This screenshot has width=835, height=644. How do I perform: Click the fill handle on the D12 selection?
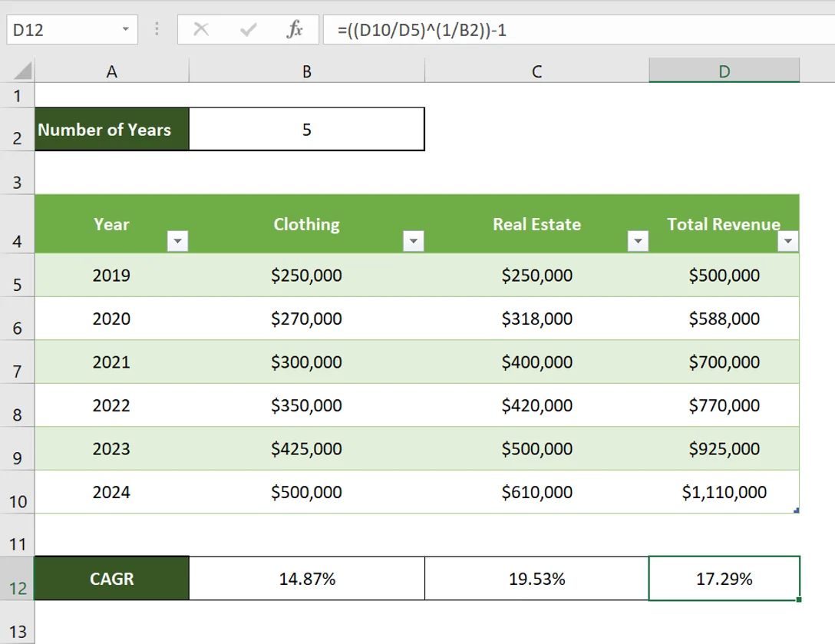(799, 598)
